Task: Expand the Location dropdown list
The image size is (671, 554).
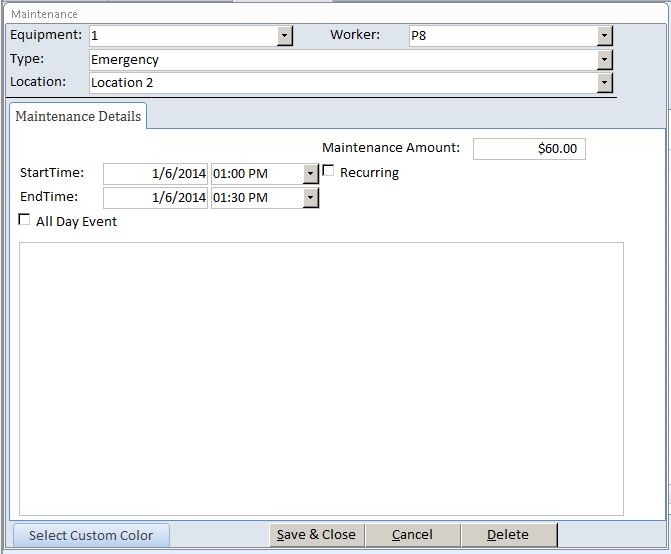Action: [604, 83]
